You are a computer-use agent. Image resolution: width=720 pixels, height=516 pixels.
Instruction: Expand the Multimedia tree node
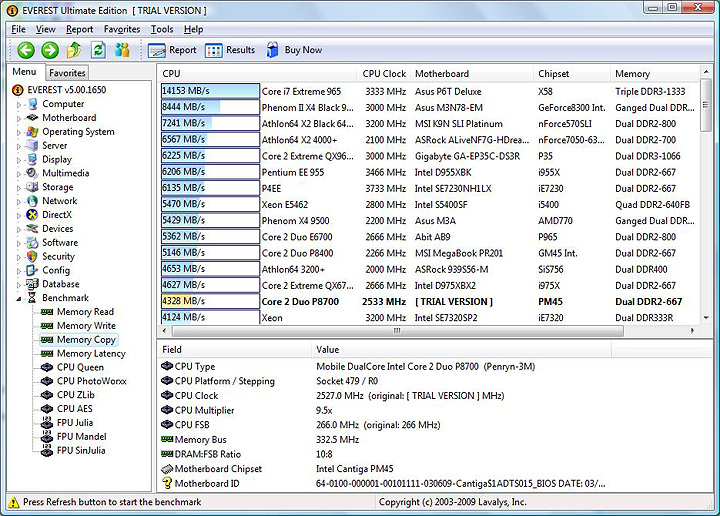click(x=19, y=174)
